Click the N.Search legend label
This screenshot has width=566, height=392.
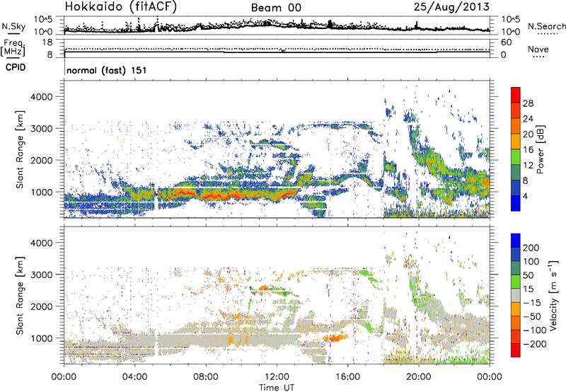pyautogui.click(x=546, y=26)
